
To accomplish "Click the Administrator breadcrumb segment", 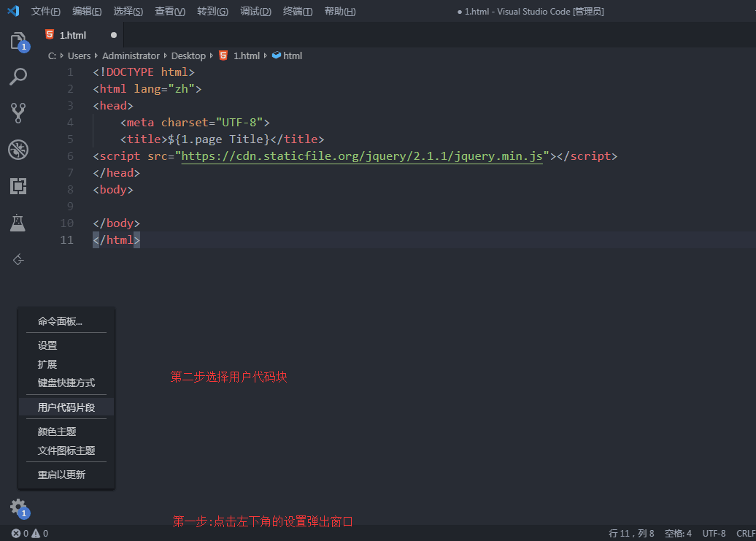I will pyautogui.click(x=131, y=56).
